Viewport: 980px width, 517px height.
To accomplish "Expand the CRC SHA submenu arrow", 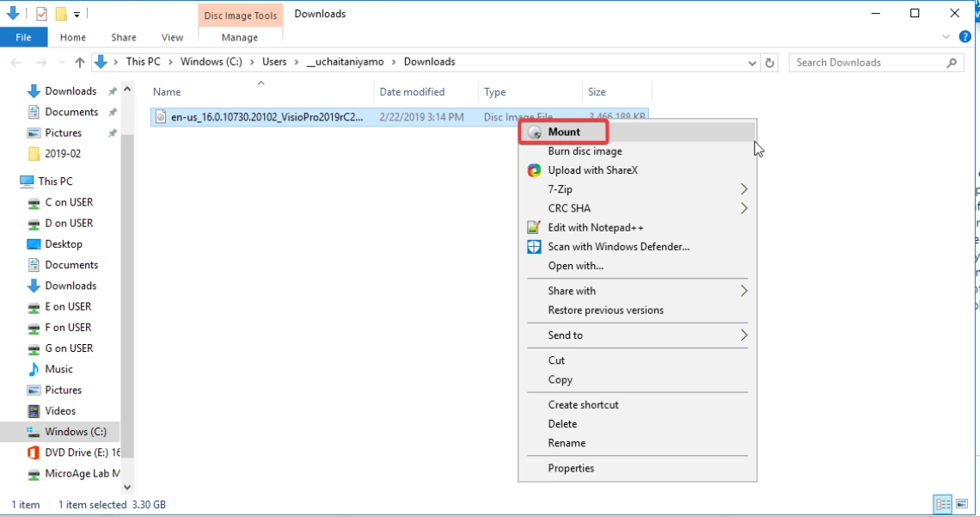I will click(x=744, y=208).
